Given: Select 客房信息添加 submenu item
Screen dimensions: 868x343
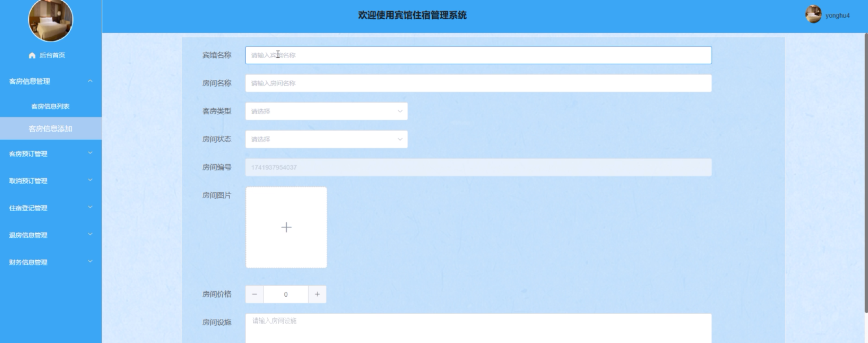Looking at the screenshot, I should (x=50, y=129).
